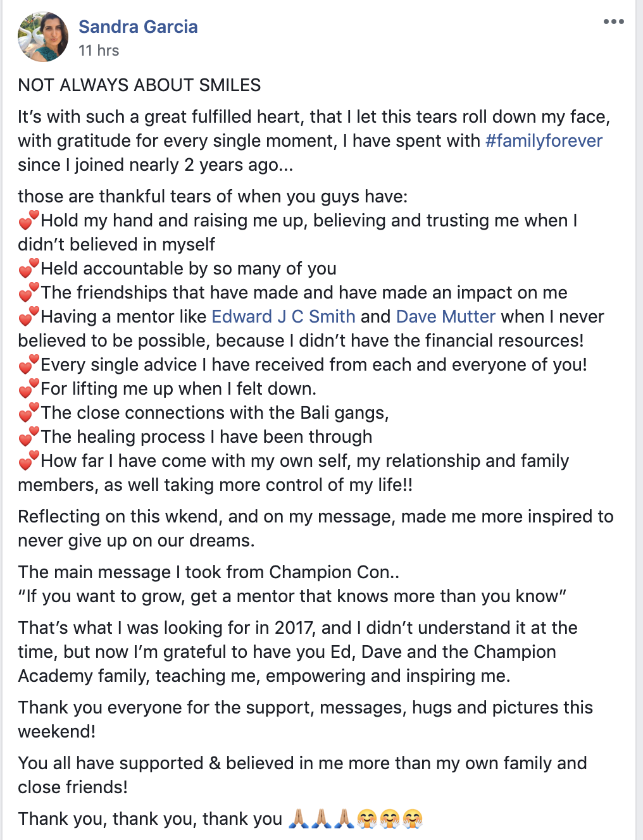Screen dimensions: 643x840
Task: Click Sandra Garcia's profile picture
Action: point(43,37)
